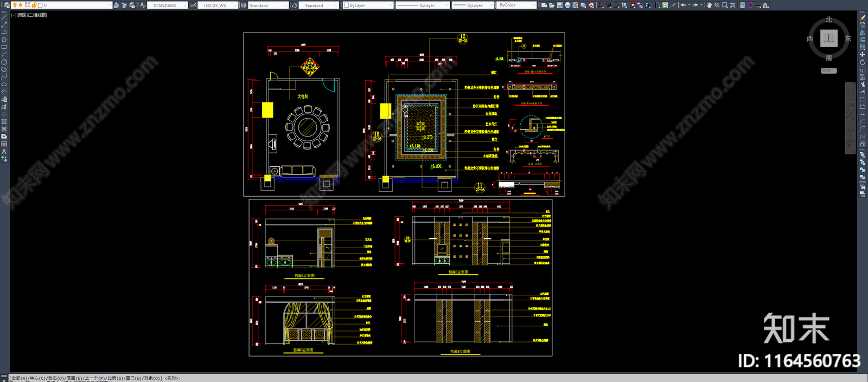
Task: Click the viewport controls [-] menu
Action: [x=14, y=15]
